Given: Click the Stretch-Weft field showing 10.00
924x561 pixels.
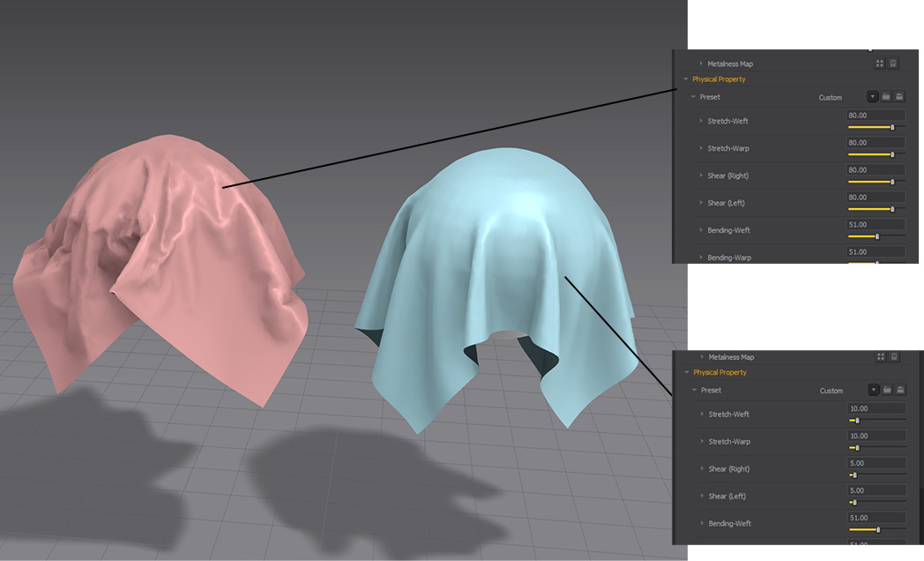Looking at the screenshot, I should click(876, 409).
